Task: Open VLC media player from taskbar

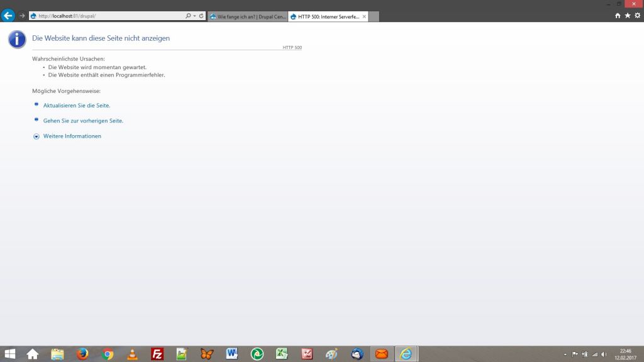Action: coord(132,354)
